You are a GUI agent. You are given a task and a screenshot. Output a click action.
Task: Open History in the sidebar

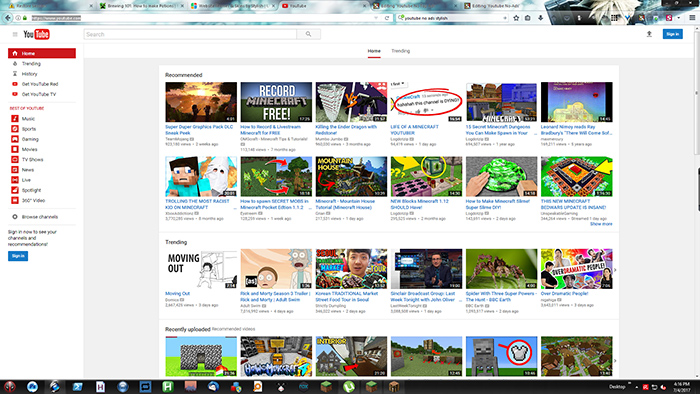(29, 74)
